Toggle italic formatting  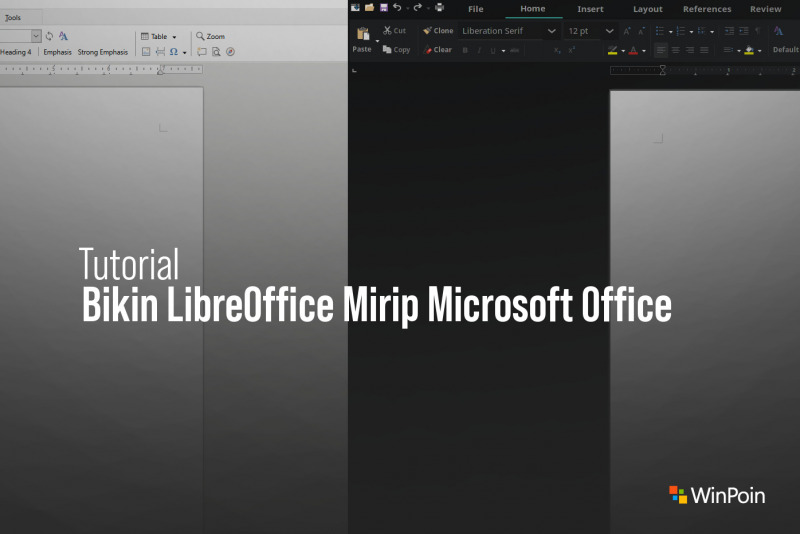coord(479,50)
